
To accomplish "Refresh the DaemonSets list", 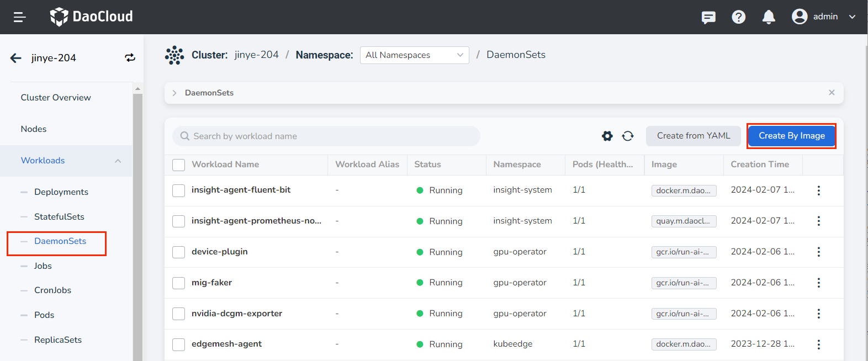I will pyautogui.click(x=628, y=136).
